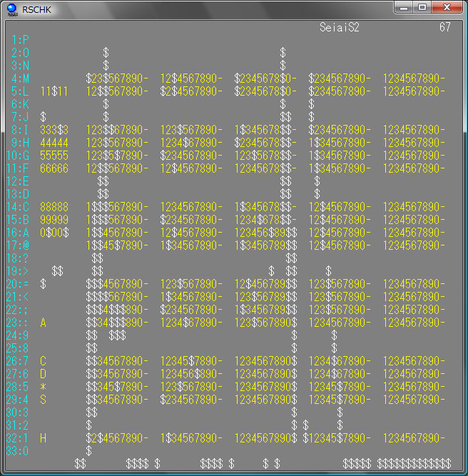
Task: Click value 66666 in row 11:F
Action: 54,168
